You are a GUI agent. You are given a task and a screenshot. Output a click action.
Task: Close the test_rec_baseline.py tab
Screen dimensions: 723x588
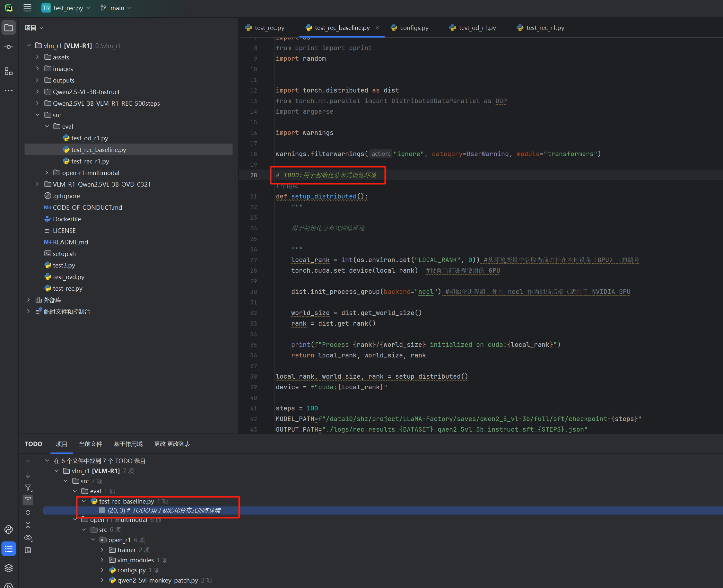(377, 28)
